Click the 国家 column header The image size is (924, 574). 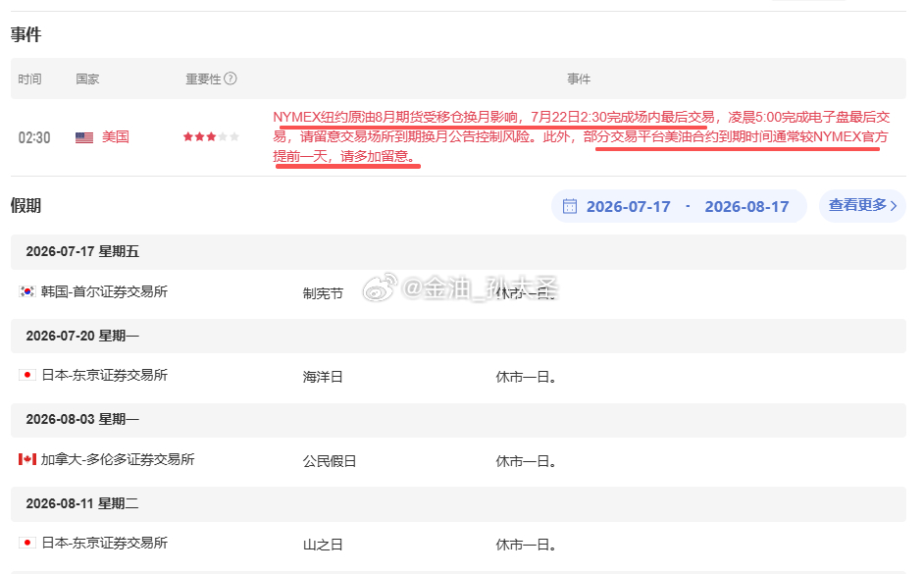click(x=87, y=78)
